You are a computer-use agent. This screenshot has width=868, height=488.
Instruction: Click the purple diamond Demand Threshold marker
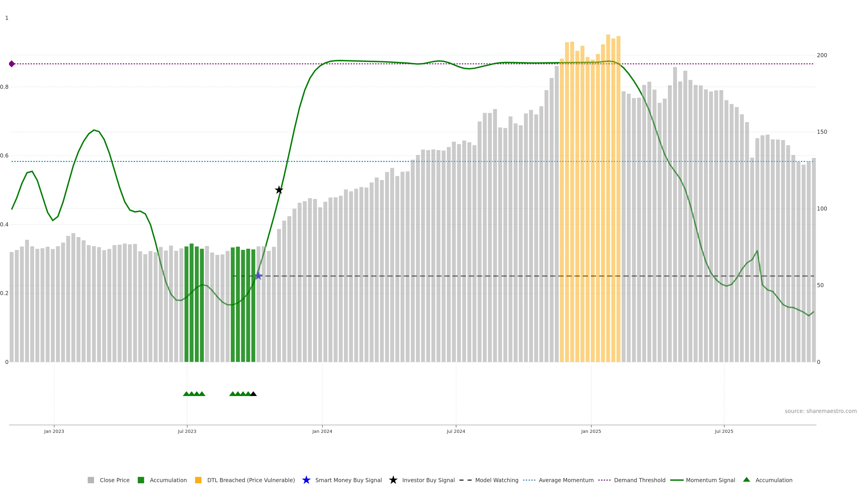[12, 64]
